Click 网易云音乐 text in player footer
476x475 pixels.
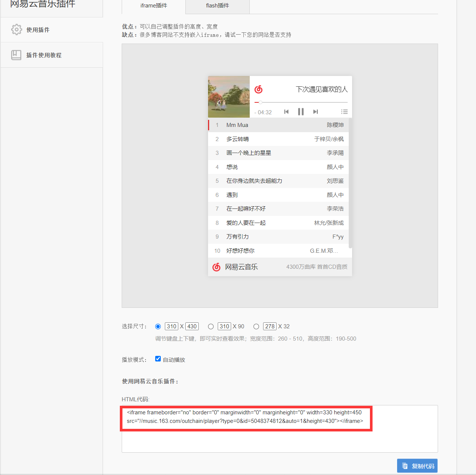[x=242, y=267]
